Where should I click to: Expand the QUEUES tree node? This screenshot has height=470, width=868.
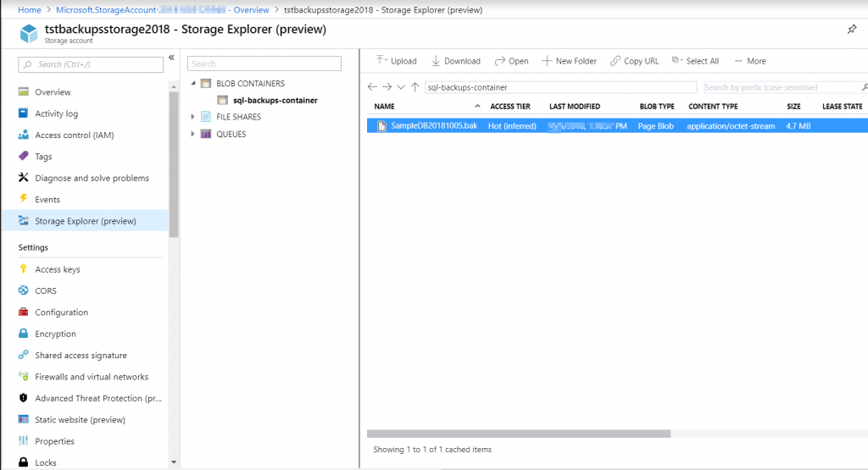[x=192, y=134]
